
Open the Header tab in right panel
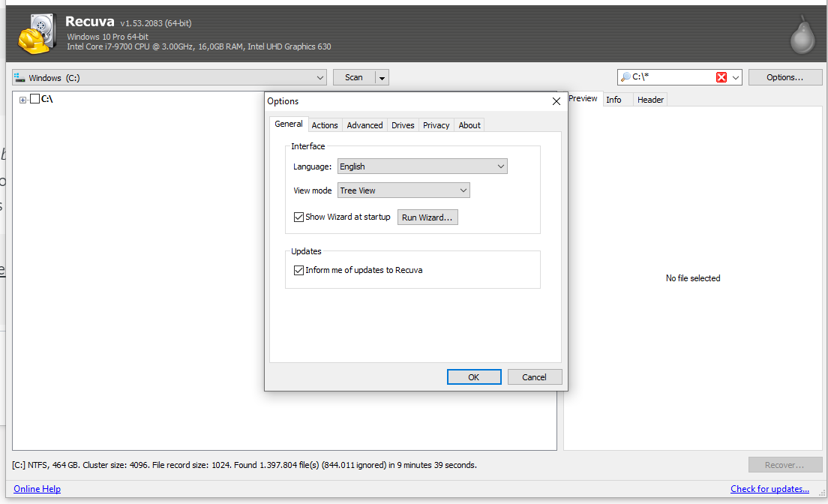coord(650,100)
